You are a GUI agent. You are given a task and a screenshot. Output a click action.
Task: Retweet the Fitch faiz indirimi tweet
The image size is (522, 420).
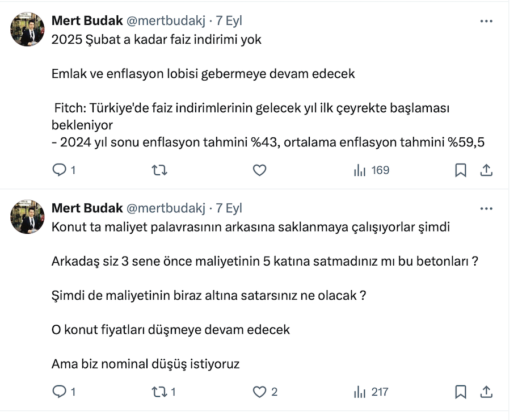pos(160,170)
